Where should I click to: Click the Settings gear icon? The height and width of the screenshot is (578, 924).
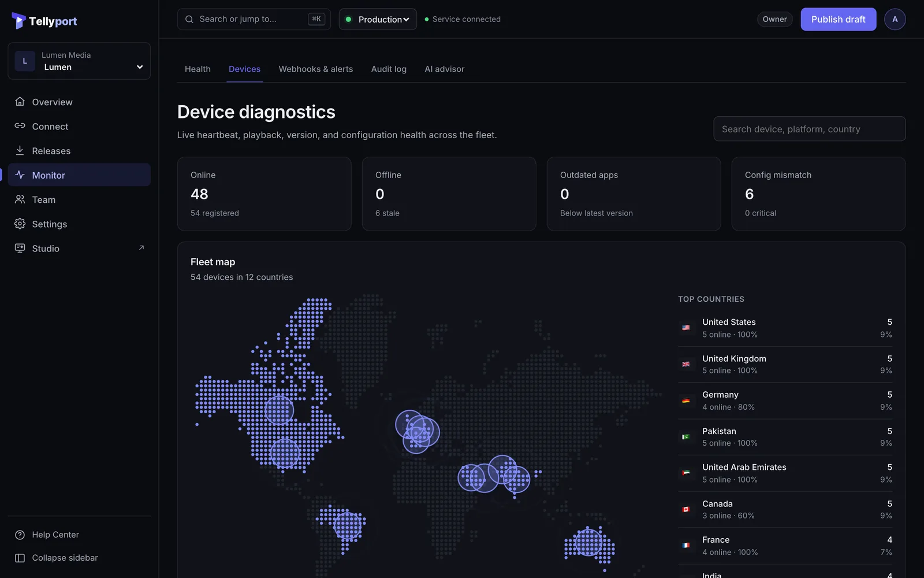click(x=20, y=224)
